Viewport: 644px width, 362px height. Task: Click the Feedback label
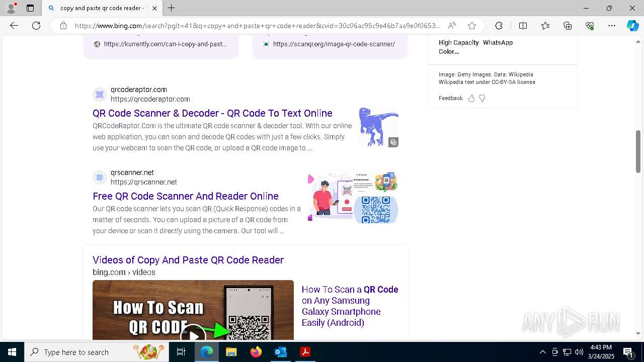pyautogui.click(x=450, y=98)
